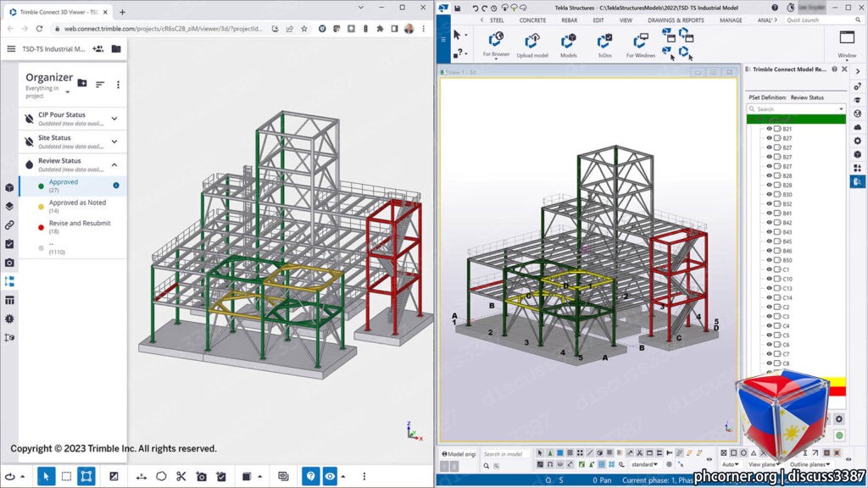The width and height of the screenshot is (868, 488).
Task: Open the CONCRETE ribbon tab
Action: point(532,20)
